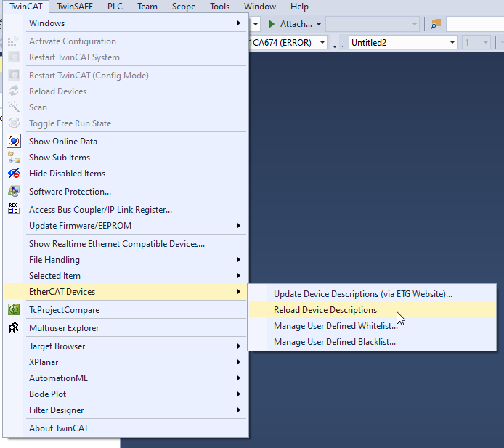Image resolution: width=504 pixels, height=448 pixels.
Task: Click Reload Device Descriptions
Action: click(372, 310)
